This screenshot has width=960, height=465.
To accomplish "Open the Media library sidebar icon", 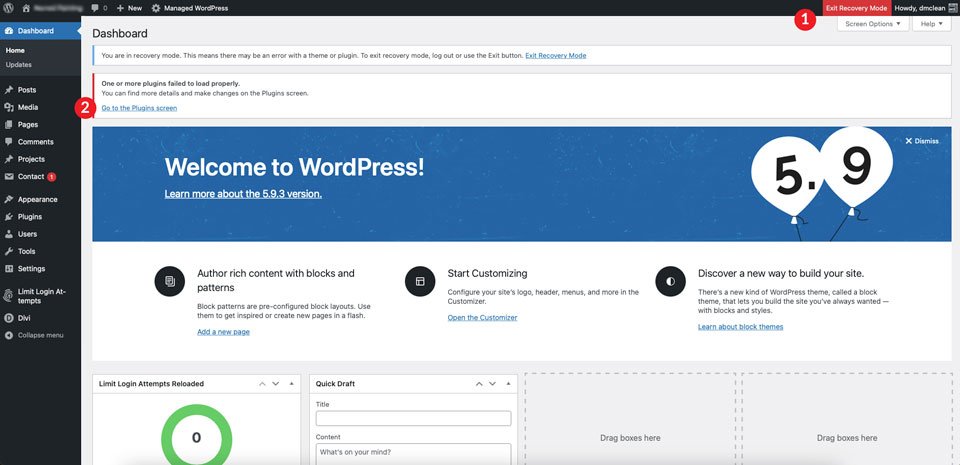I will point(9,107).
